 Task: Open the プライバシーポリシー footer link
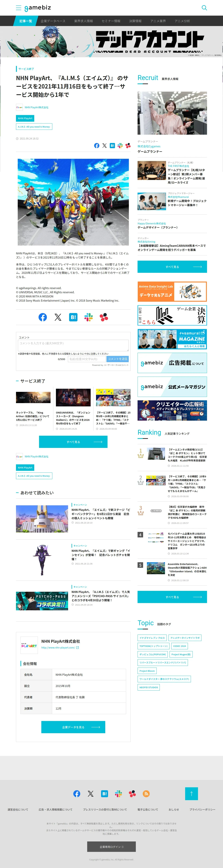pyautogui.click(x=203, y=809)
